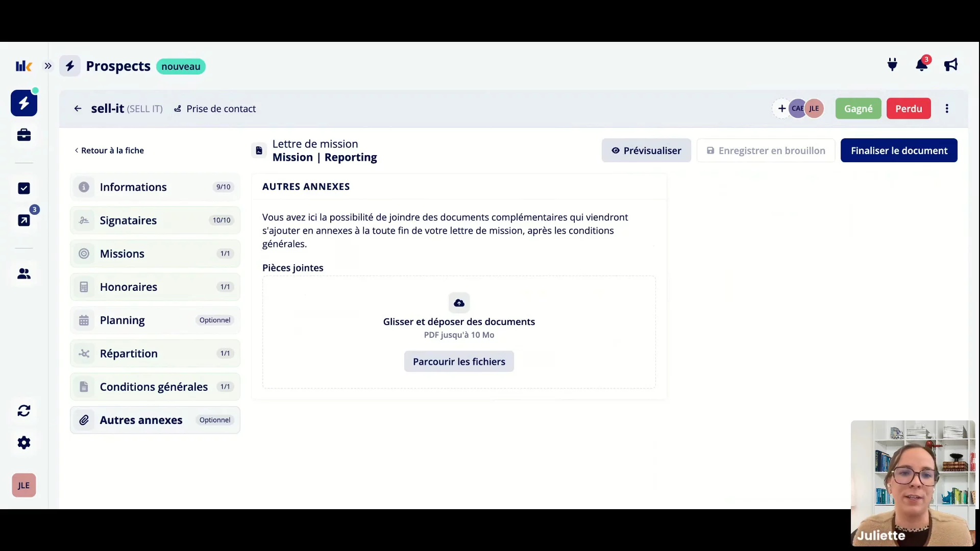Open the contacts people icon in sidebar

(24, 274)
